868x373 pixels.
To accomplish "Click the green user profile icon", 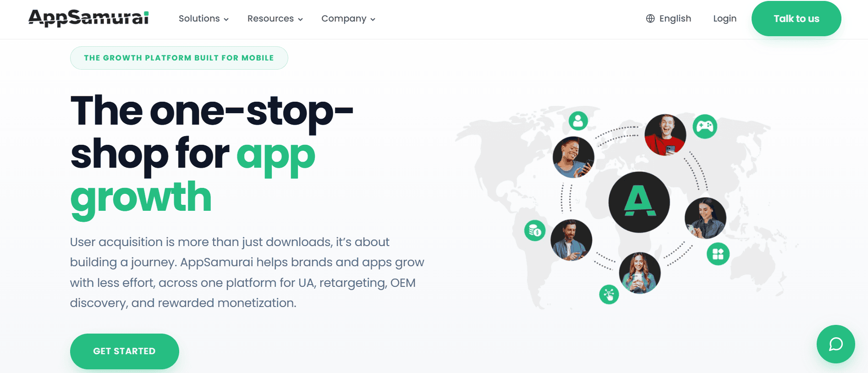I will coord(578,121).
